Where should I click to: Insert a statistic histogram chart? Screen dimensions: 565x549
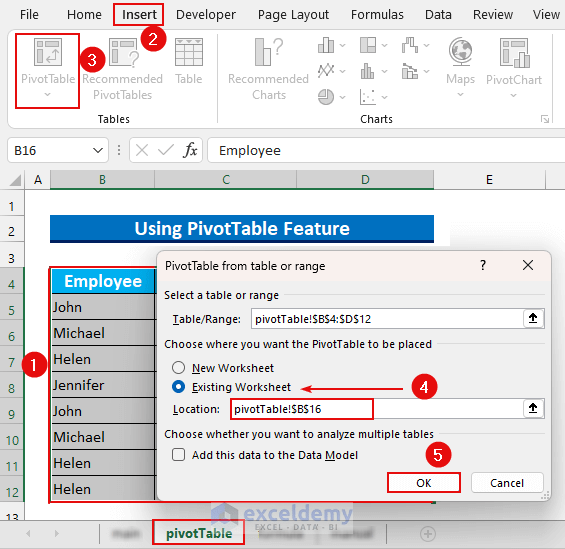368,71
